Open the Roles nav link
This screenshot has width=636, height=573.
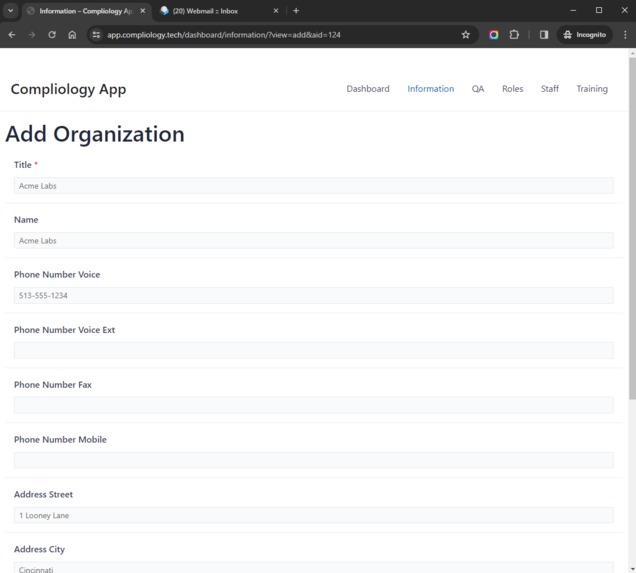[513, 89]
